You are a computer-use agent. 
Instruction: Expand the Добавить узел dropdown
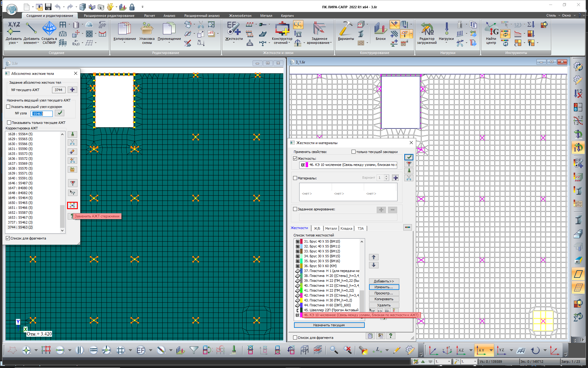tap(17, 43)
